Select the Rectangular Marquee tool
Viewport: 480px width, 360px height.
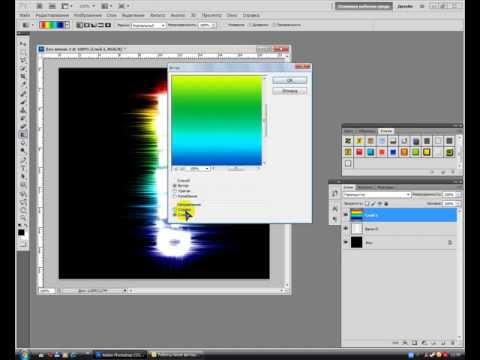click(x=23, y=52)
